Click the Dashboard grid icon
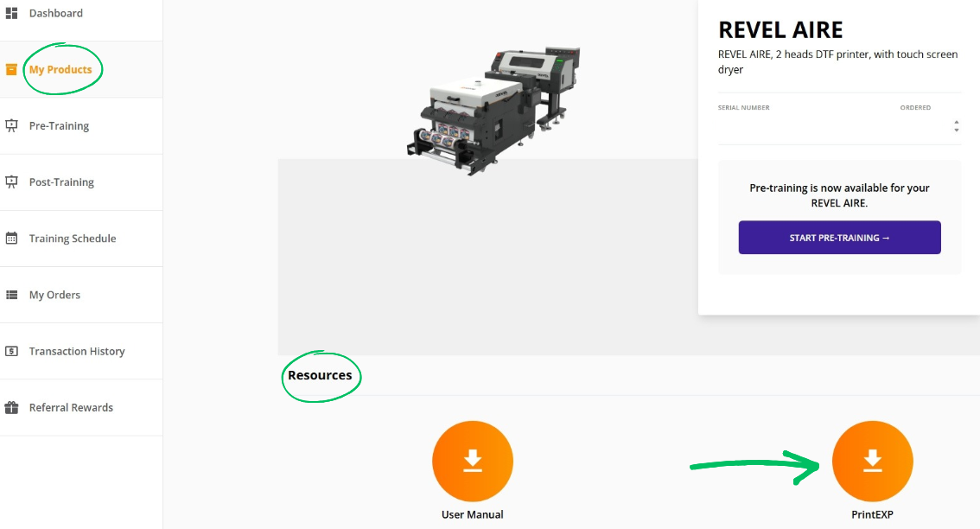The height and width of the screenshot is (529, 980). point(11,12)
